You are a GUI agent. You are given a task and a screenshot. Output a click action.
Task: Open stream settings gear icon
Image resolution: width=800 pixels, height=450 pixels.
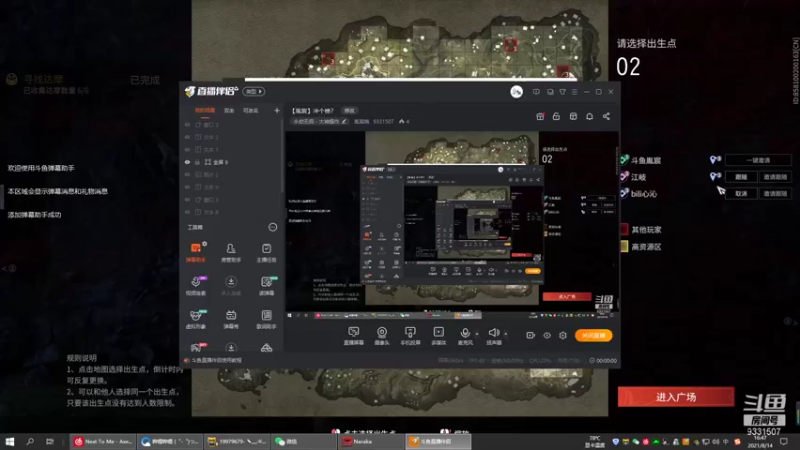click(563, 335)
